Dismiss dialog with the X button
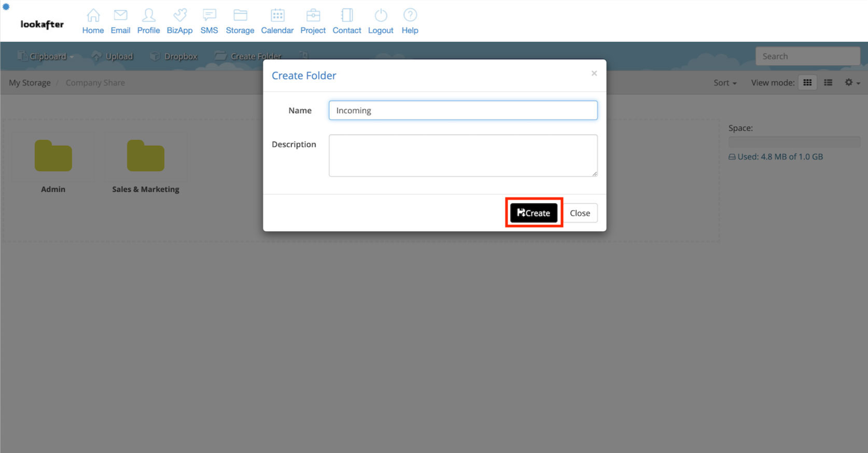Screen dimensions: 868x453 pos(594,74)
